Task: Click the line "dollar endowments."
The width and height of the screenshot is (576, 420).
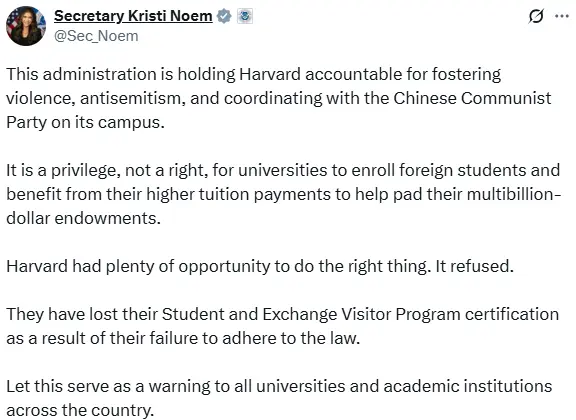Action: [83, 218]
